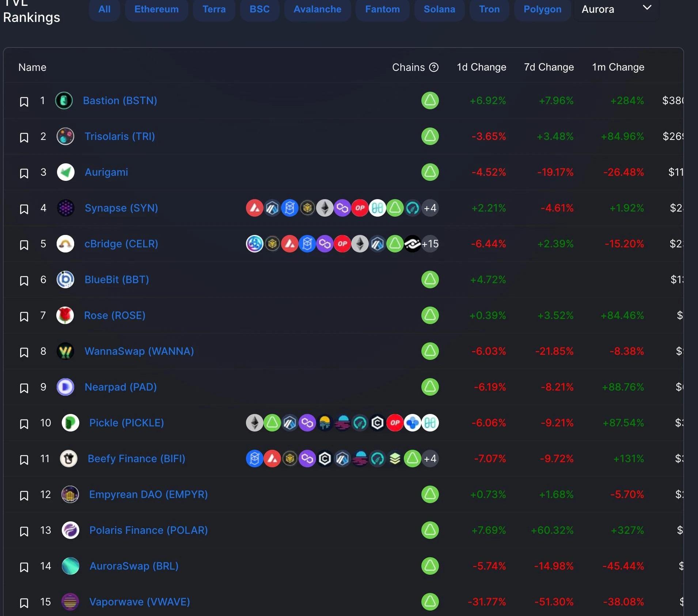The height and width of the screenshot is (616, 698).
Task: Click Fantom chain icon in Beefy Finance row
Action: pyautogui.click(x=255, y=459)
